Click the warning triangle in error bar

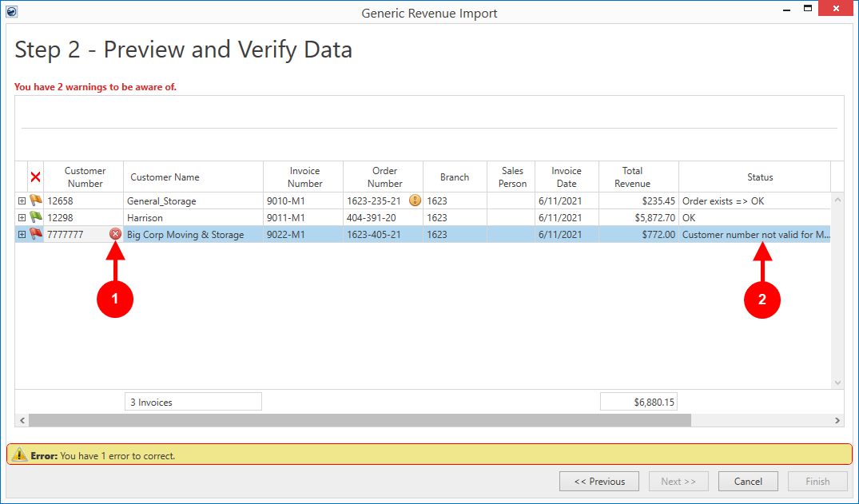tap(20, 455)
